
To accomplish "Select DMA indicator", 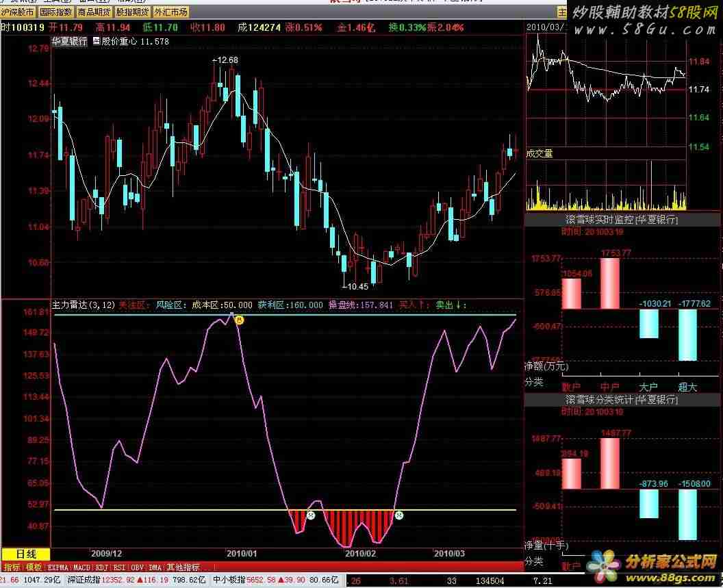I will (155, 567).
